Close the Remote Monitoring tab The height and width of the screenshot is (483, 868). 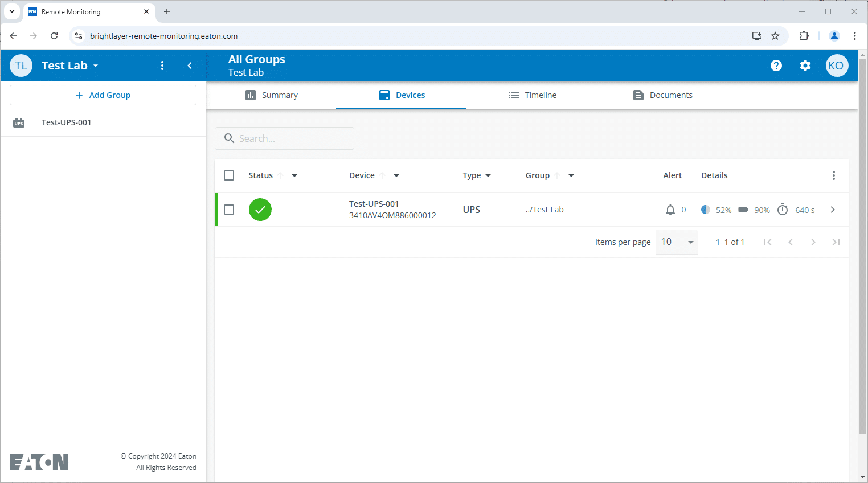(x=146, y=11)
